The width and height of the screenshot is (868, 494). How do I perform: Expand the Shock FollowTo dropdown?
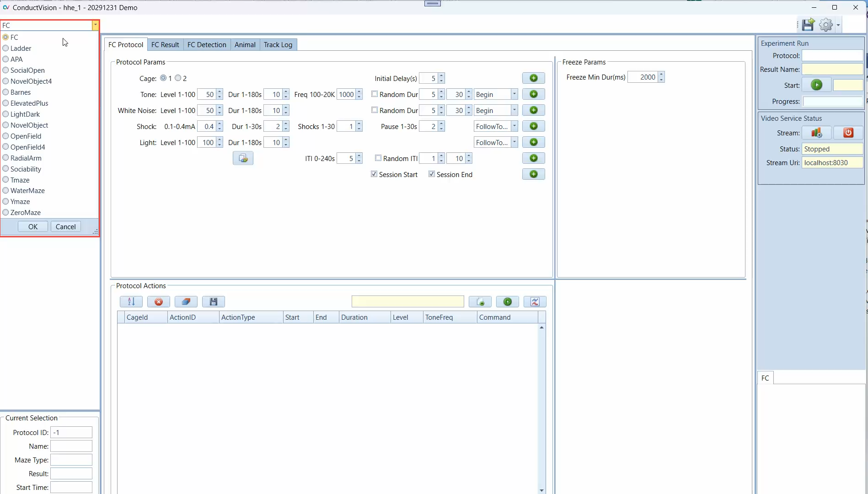pyautogui.click(x=514, y=126)
